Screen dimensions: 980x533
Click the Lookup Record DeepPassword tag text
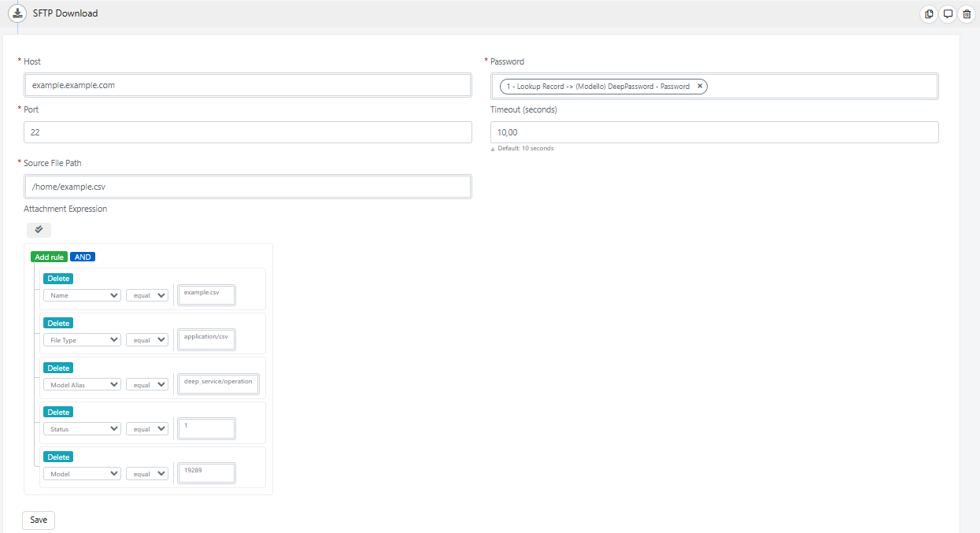pyautogui.click(x=598, y=87)
